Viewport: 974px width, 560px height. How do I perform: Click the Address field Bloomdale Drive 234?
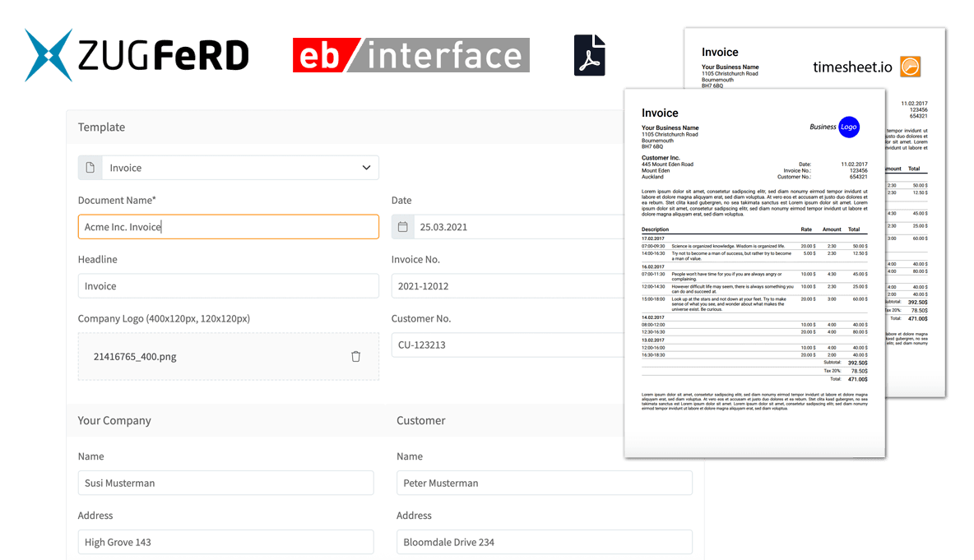pos(544,542)
